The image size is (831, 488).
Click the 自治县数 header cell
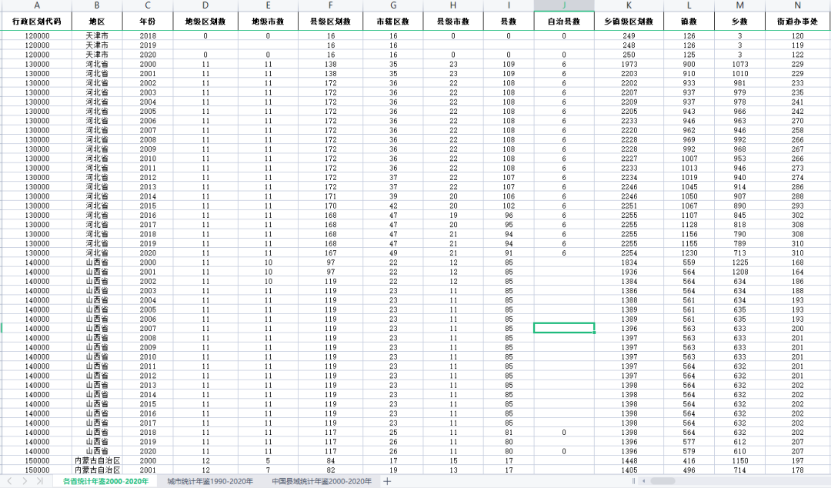click(564, 21)
